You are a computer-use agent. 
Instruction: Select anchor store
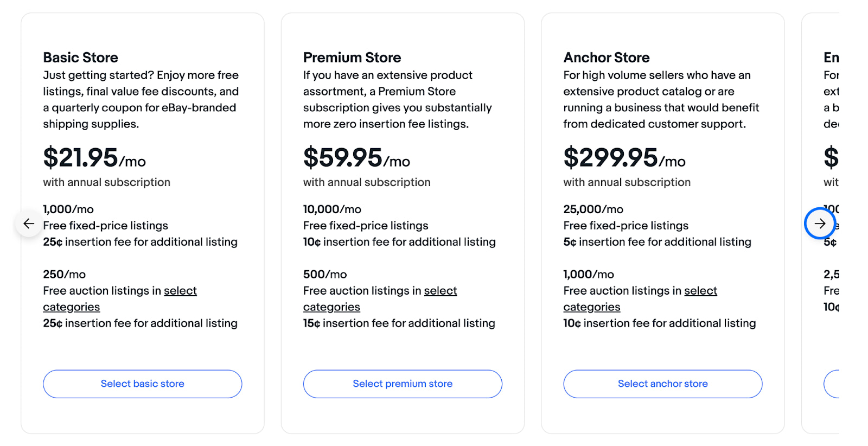pyautogui.click(x=662, y=384)
